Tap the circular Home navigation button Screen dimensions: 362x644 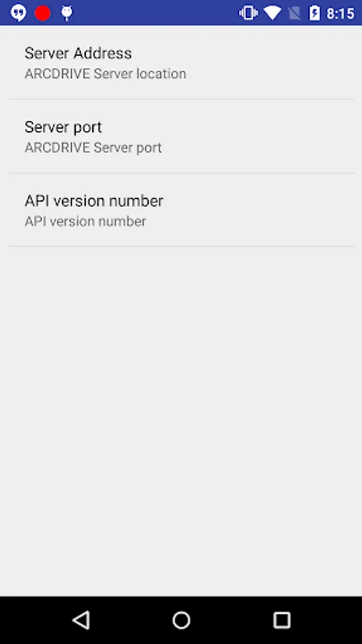(181, 620)
